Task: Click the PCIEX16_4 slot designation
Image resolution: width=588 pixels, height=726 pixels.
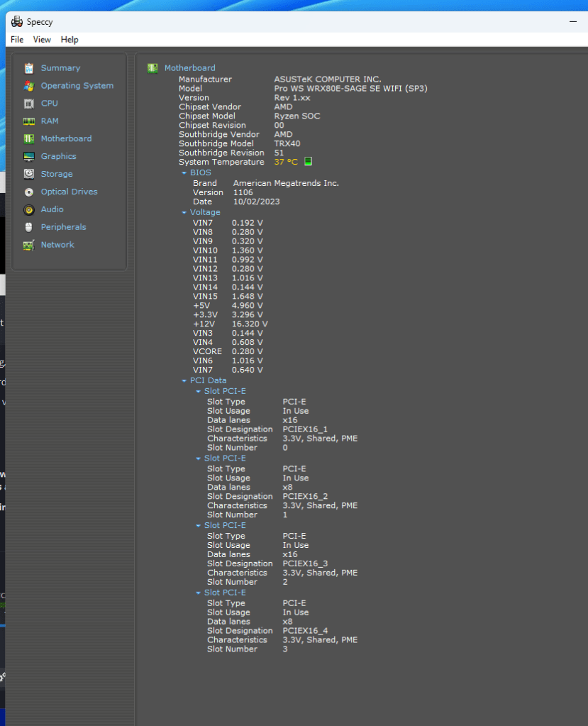Action: [305, 631]
